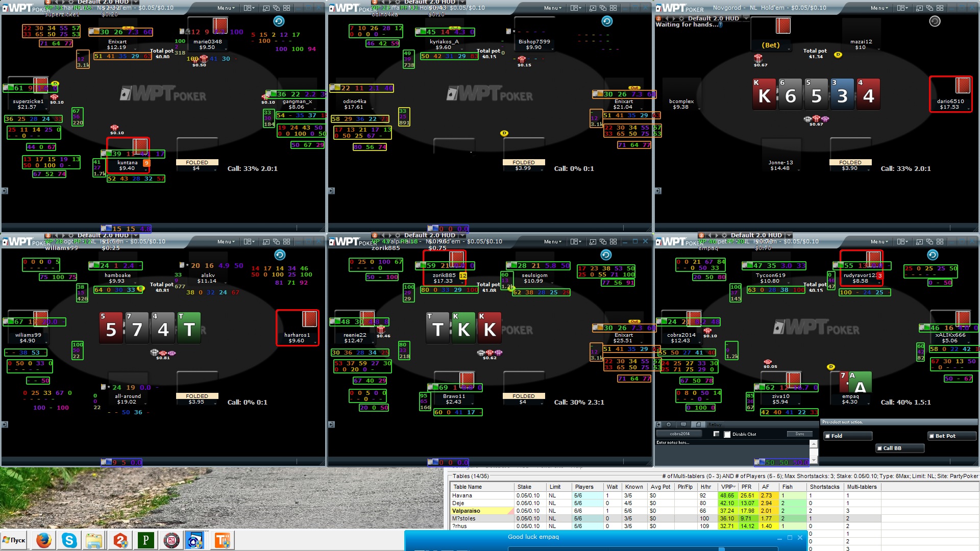Open the file explorer taskbar icon
The width and height of the screenshot is (980, 551).
coord(94,540)
